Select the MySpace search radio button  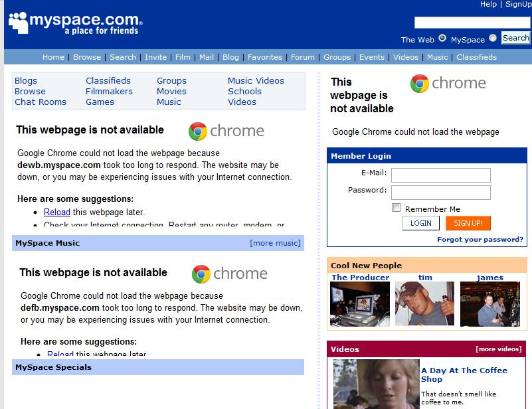point(491,39)
